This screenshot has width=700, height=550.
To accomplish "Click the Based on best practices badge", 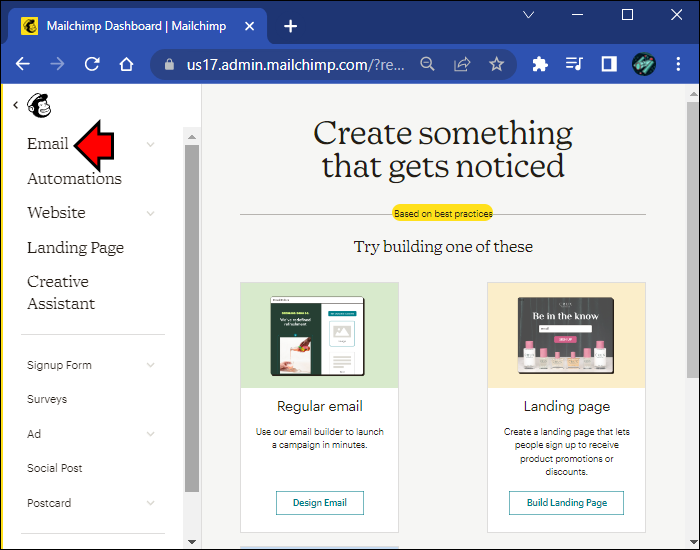I will [443, 213].
